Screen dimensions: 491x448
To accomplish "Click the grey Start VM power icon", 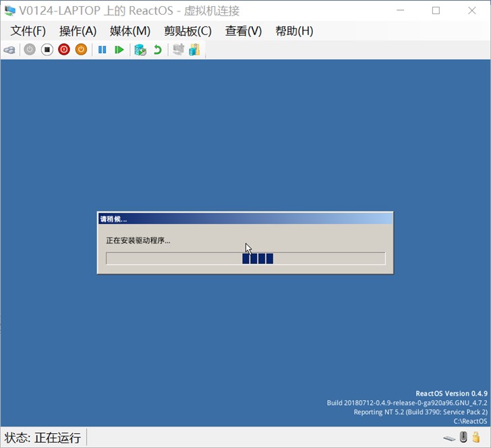I will click(30, 49).
